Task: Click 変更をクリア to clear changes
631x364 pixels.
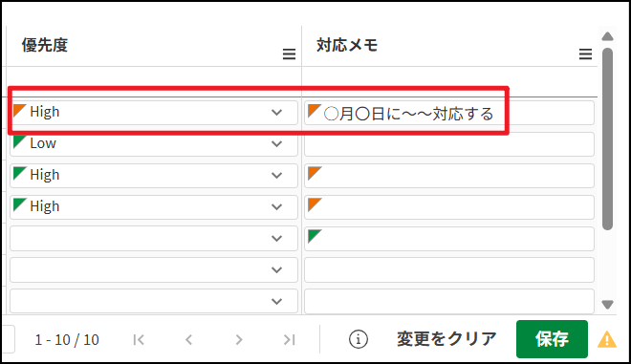Action: coord(446,339)
